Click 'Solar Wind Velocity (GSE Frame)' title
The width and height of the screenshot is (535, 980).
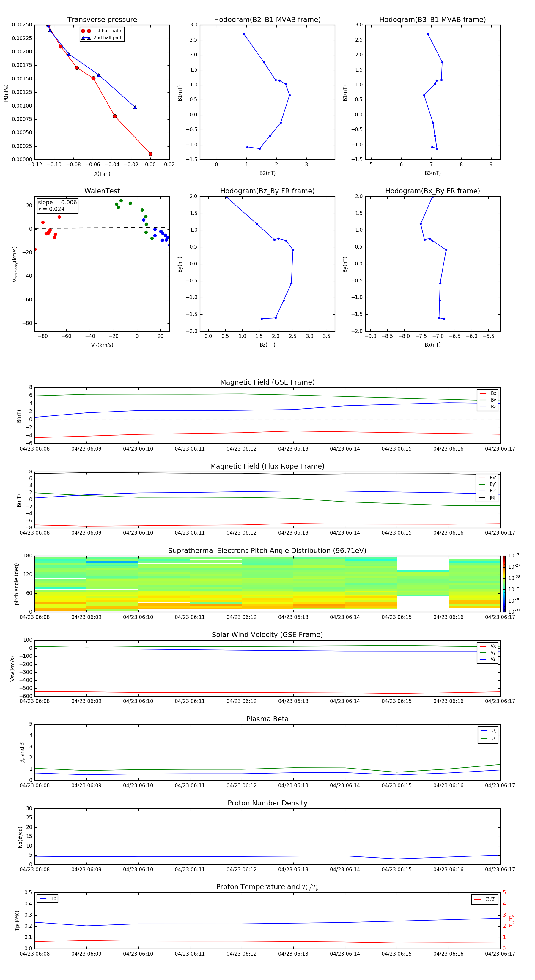(267, 635)
